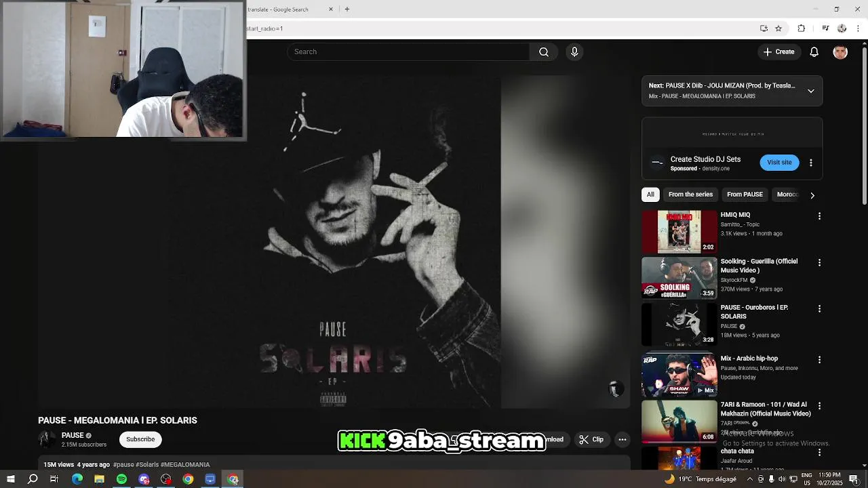The height and width of the screenshot is (488, 868).
Task: Open more options for chata chata video
Action: [819, 452]
